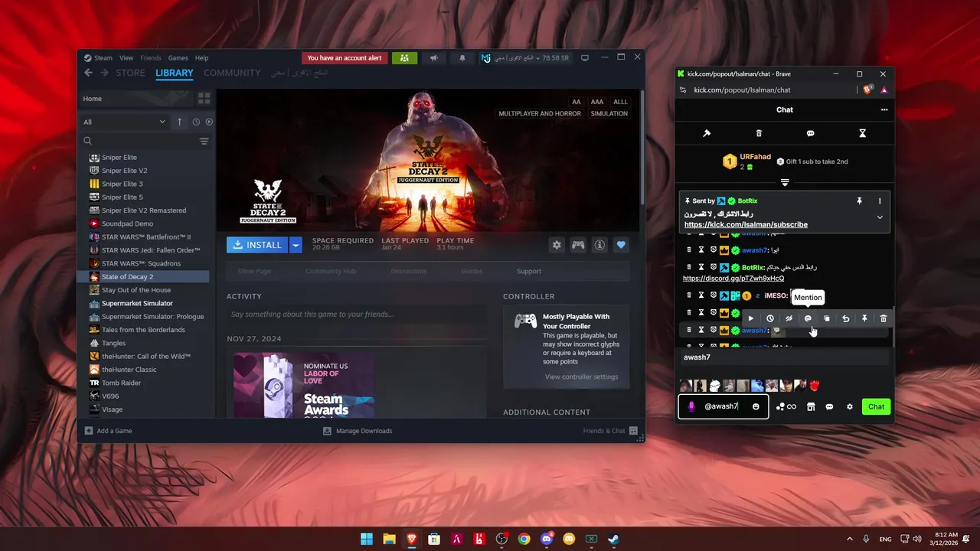
Task: Open the three-dot menu beside Chat title
Action: coord(884,109)
